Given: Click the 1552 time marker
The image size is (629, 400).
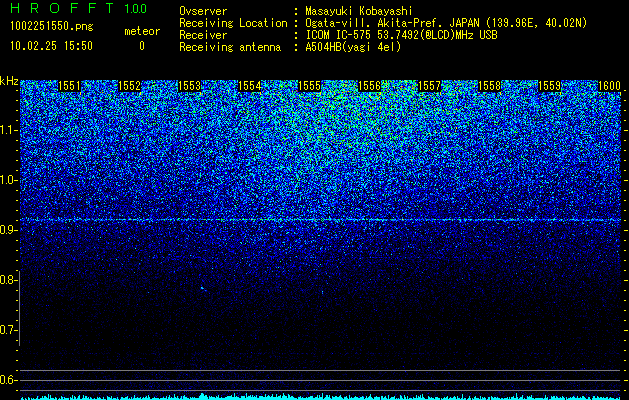Looking at the screenshot, I should pyautogui.click(x=130, y=86).
